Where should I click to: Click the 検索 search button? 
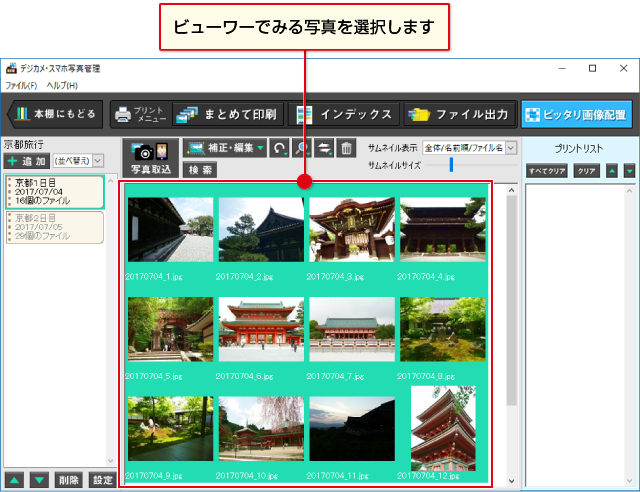200,170
